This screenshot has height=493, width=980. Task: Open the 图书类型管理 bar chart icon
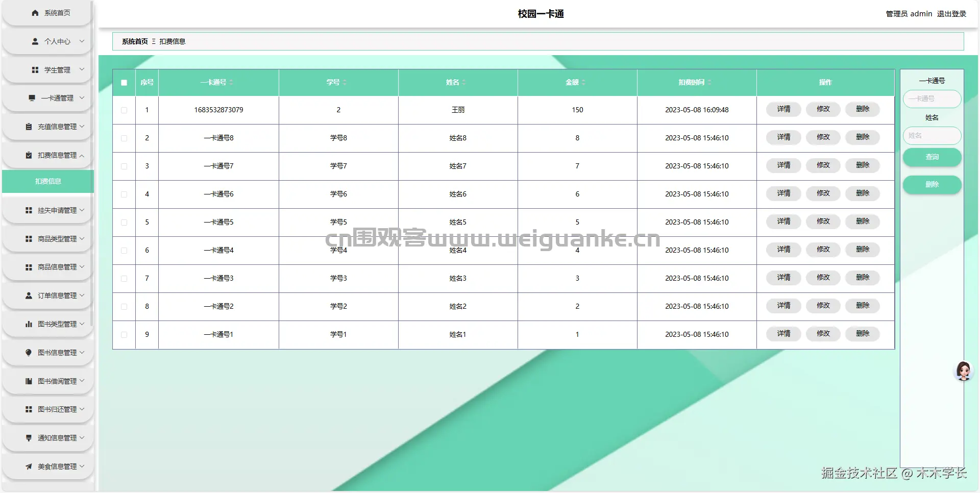pyautogui.click(x=29, y=324)
